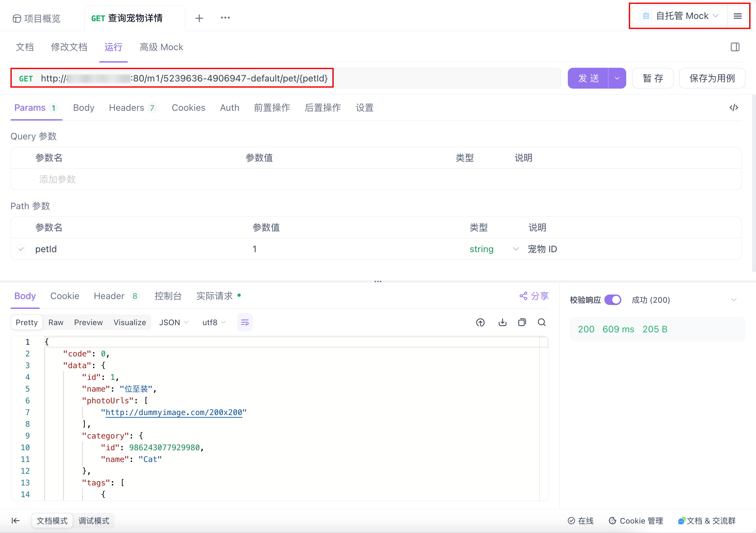Add a new request tab
The image size is (756, 533).
[x=199, y=18]
